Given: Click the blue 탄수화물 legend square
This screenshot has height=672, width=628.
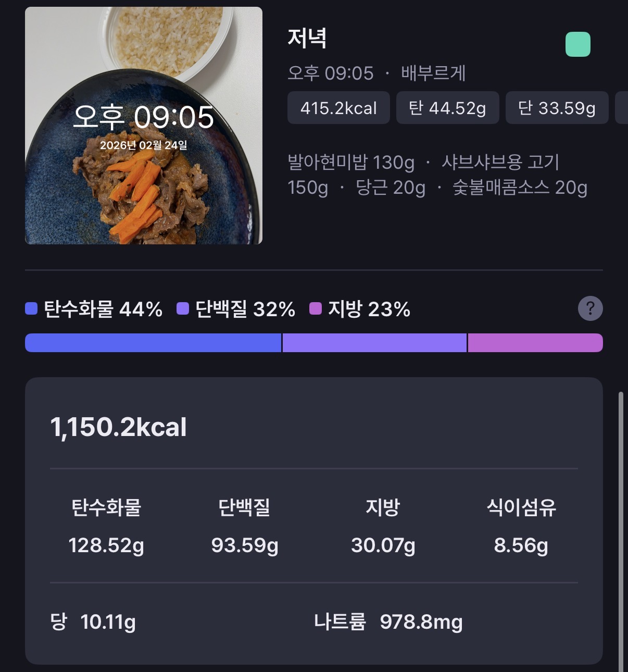Looking at the screenshot, I should point(31,309).
